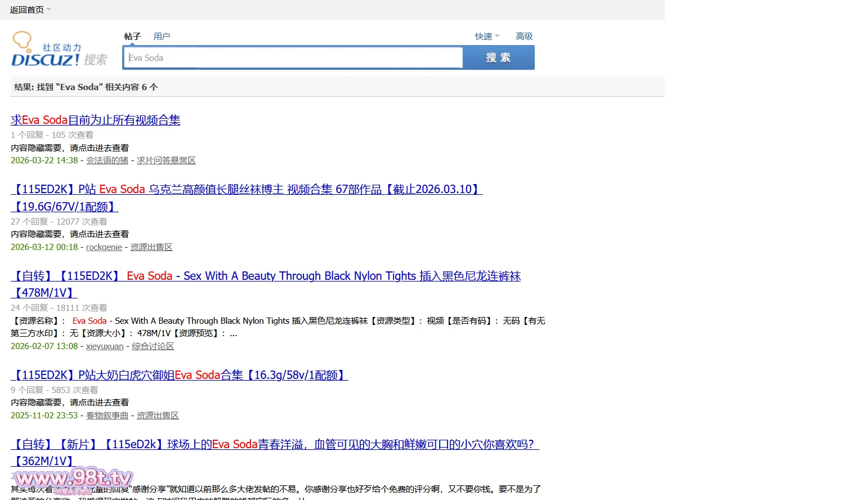View author xieyuxuan profile

click(x=105, y=346)
